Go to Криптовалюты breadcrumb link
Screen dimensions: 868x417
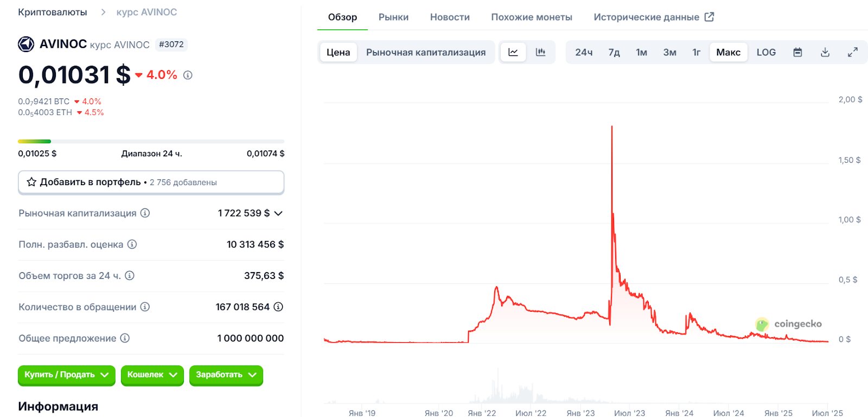click(53, 12)
